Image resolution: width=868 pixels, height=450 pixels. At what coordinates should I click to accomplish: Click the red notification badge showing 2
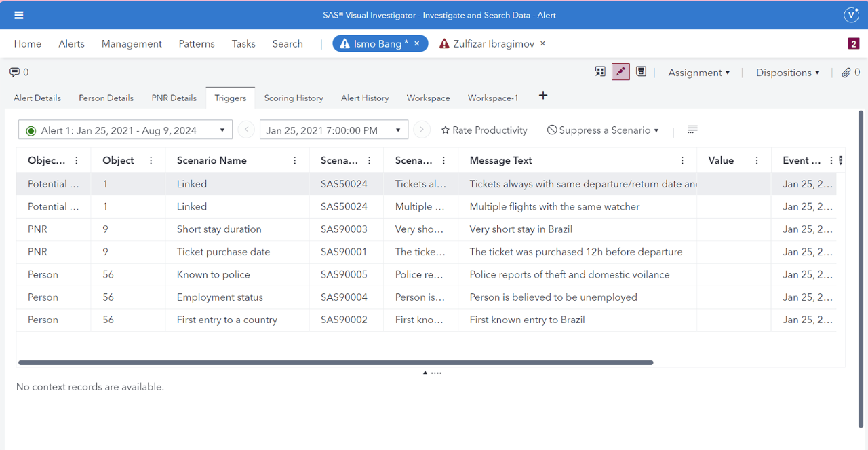[x=855, y=43]
